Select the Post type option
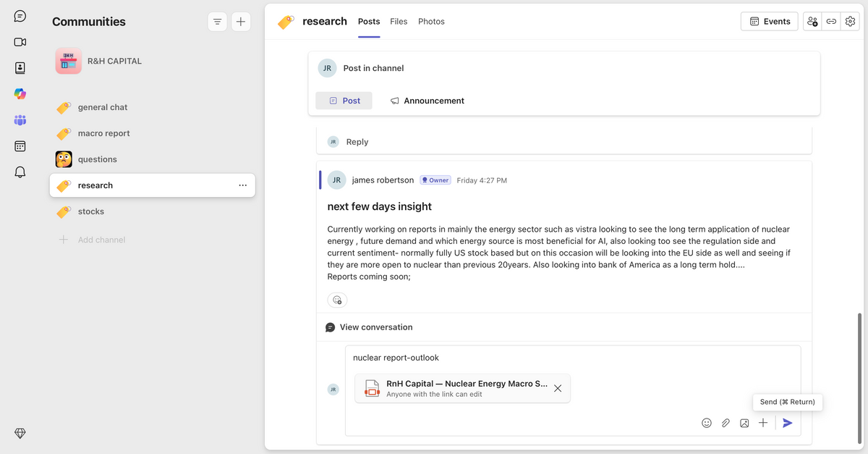Viewport: 868px width, 454px height. pyautogui.click(x=344, y=101)
